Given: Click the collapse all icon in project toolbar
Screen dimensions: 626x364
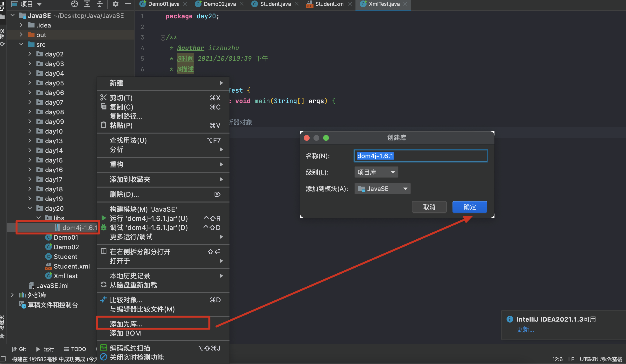Looking at the screenshot, I should [100, 4].
